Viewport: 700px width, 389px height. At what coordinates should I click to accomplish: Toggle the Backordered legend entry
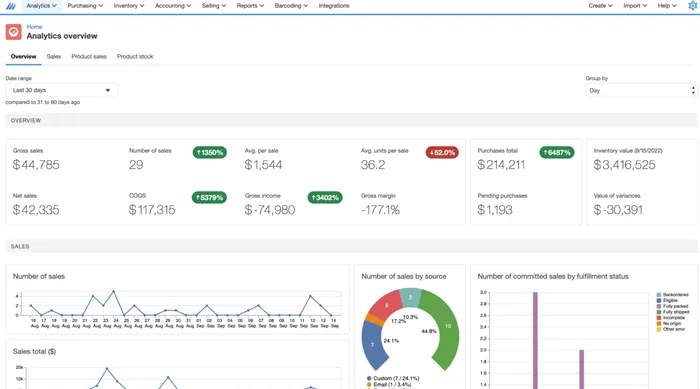point(672,295)
